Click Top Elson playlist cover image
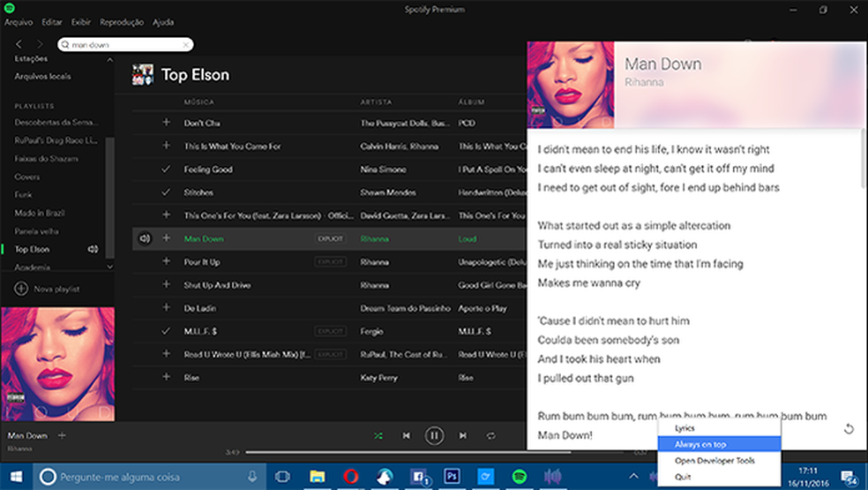 tap(142, 75)
